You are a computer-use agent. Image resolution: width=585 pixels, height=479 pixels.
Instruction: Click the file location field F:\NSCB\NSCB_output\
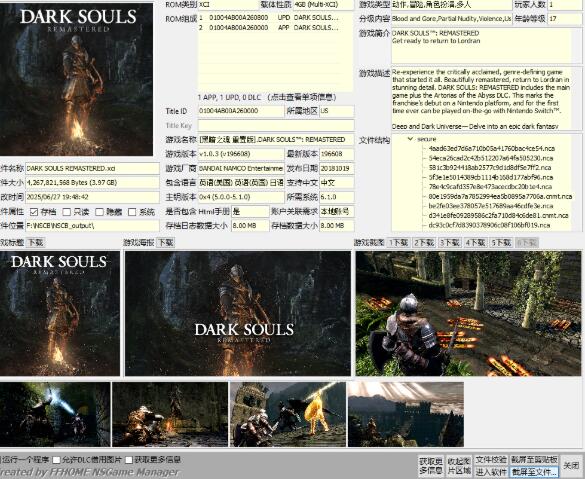[x=92, y=225]
